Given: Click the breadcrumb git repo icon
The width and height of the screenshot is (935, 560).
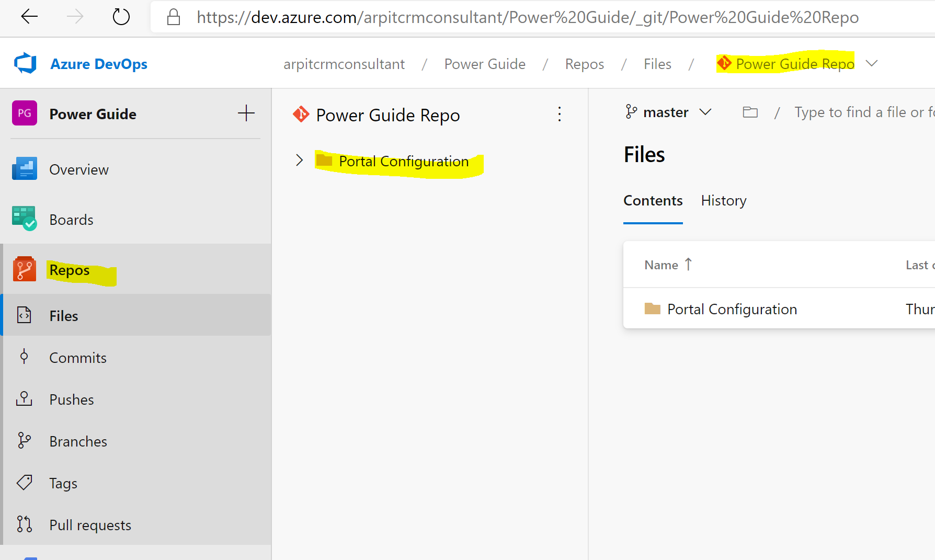Looking at the screenshot, I should coord(724,63).
